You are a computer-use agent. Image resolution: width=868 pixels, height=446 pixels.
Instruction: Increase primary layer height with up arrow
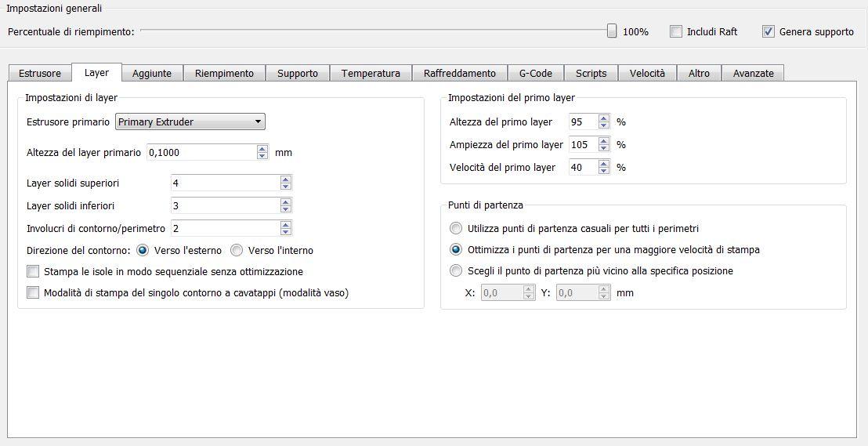tap(262, 148)
